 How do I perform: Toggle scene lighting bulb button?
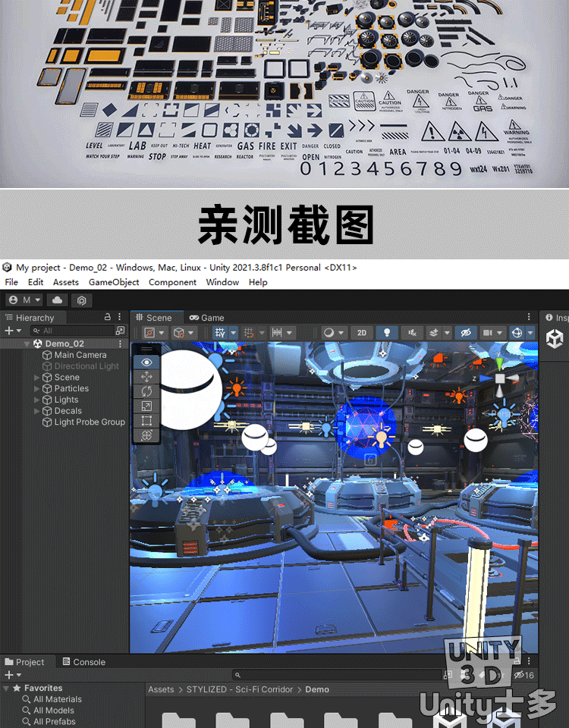pos(386,332)
